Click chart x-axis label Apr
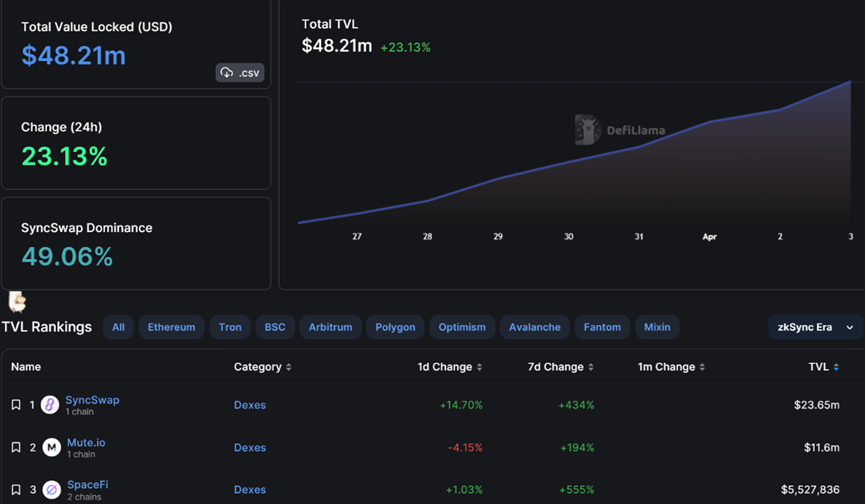Screen dimensions: 865x504 [709, 237]
